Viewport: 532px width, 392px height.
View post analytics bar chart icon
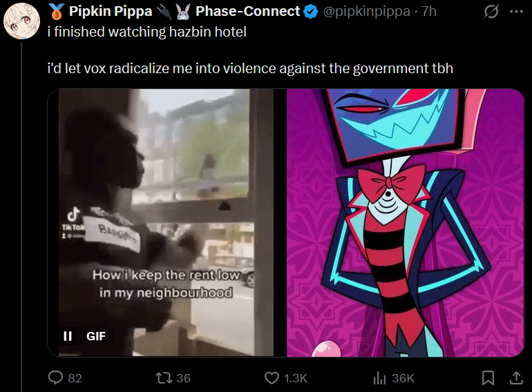point(379,378)
